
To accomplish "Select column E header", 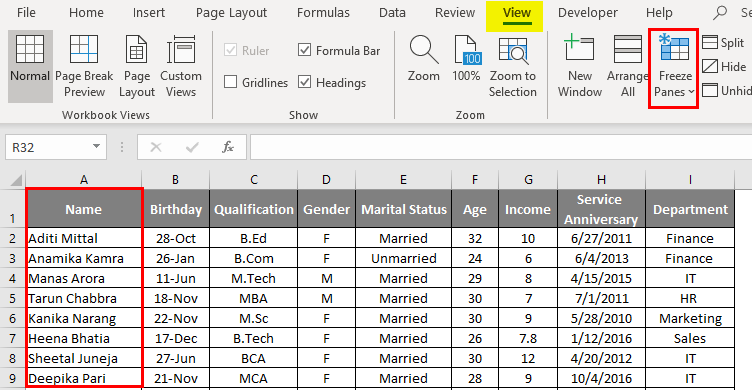I will (403, 180).
